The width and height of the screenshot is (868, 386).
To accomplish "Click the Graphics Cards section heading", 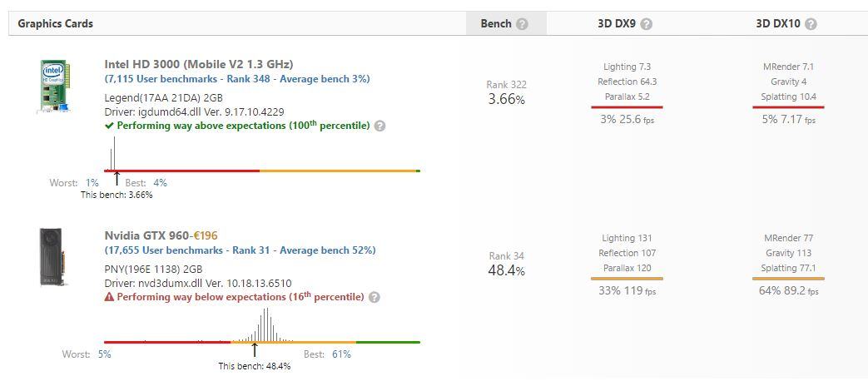I will point(55,23).
